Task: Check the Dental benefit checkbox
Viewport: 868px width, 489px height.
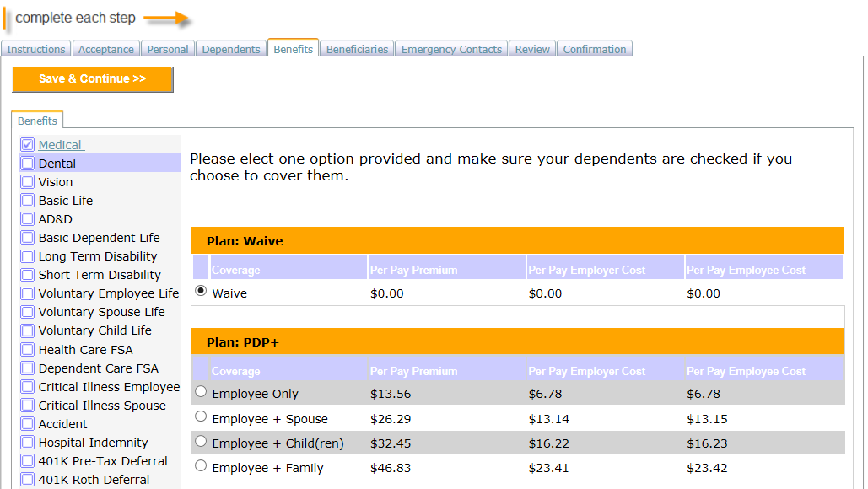Action: pos(28,164)
